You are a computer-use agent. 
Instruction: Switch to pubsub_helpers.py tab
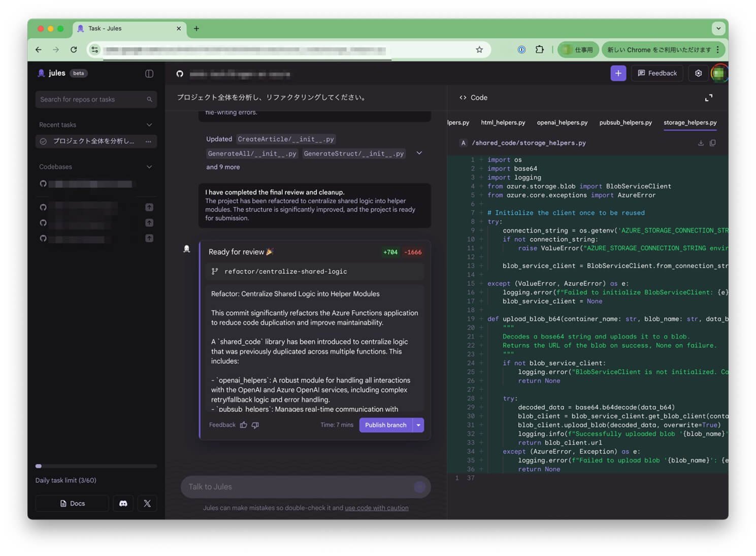626,123
